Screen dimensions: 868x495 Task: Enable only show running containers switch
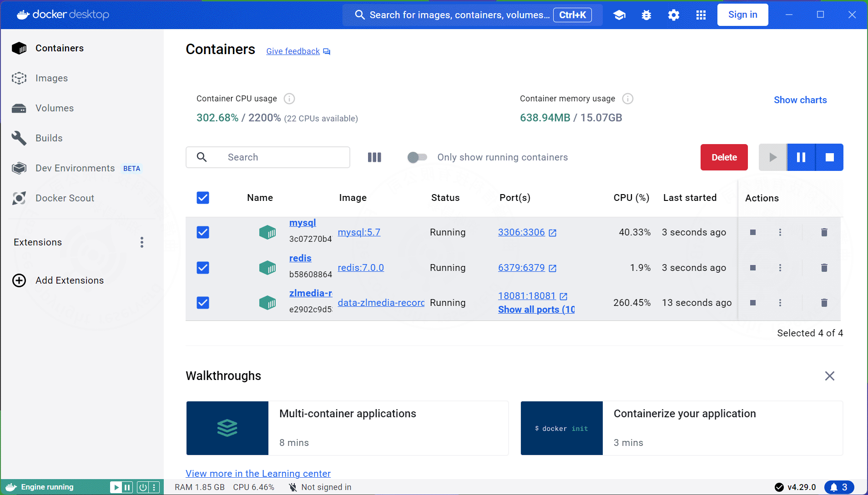[417, 157]
